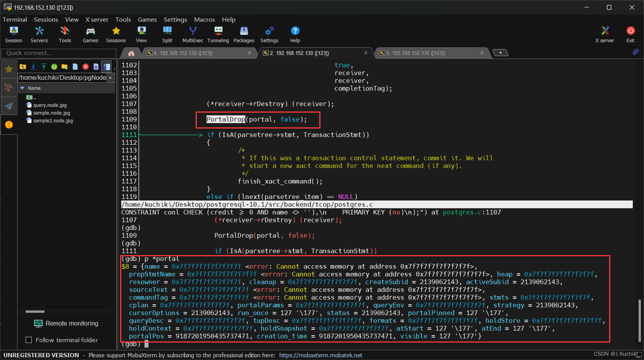Open the Help toolbar icon
The width and height of the screenshot is (644, 360).
tap(295, 34)
